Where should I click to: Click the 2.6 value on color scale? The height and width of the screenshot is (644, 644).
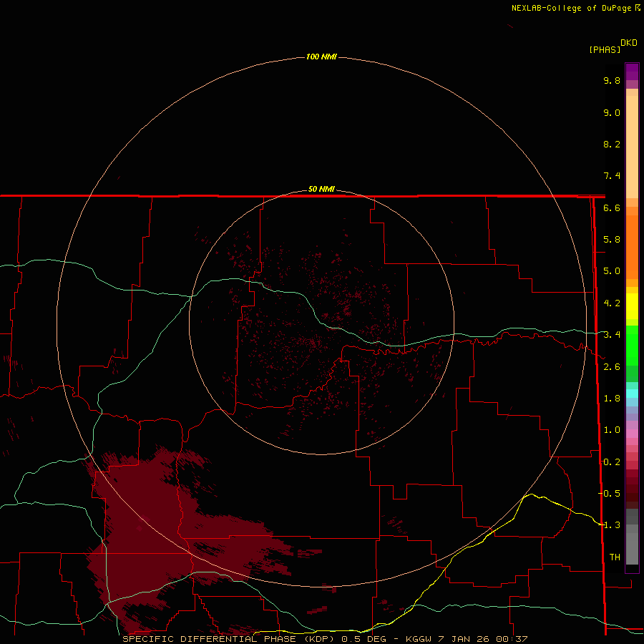point(612,367)
